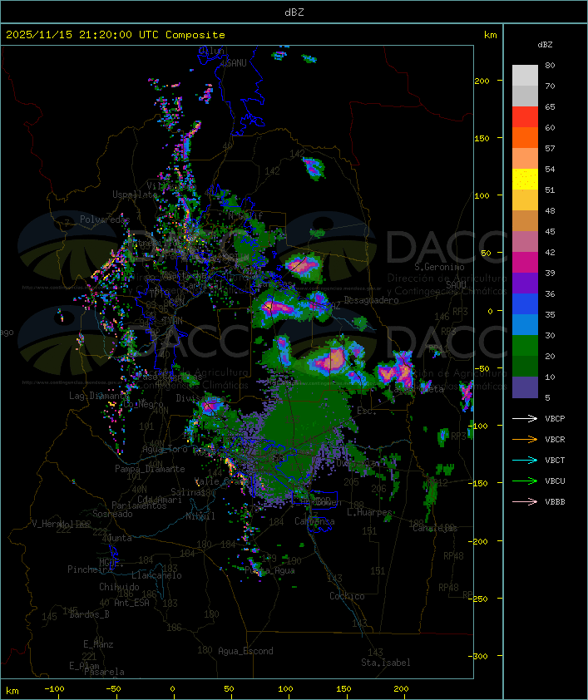This screenshot has height=700, width=588.
Task: Click the E_Manz place label
Action: click(98, 644)
